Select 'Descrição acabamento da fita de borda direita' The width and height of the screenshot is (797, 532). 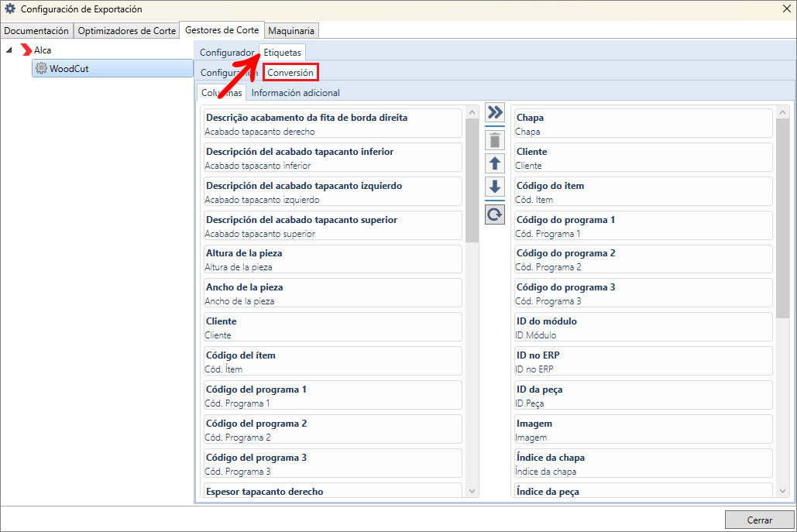[333, 123]
